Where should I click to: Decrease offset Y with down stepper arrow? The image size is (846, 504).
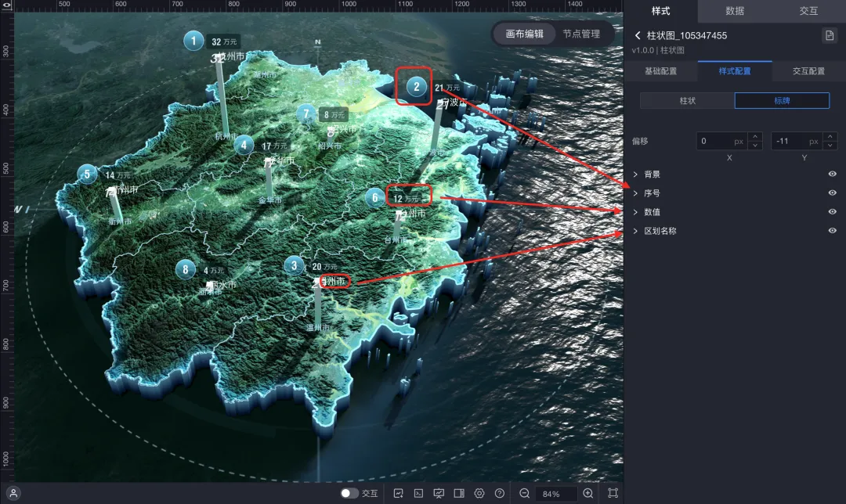coord(830,146)
